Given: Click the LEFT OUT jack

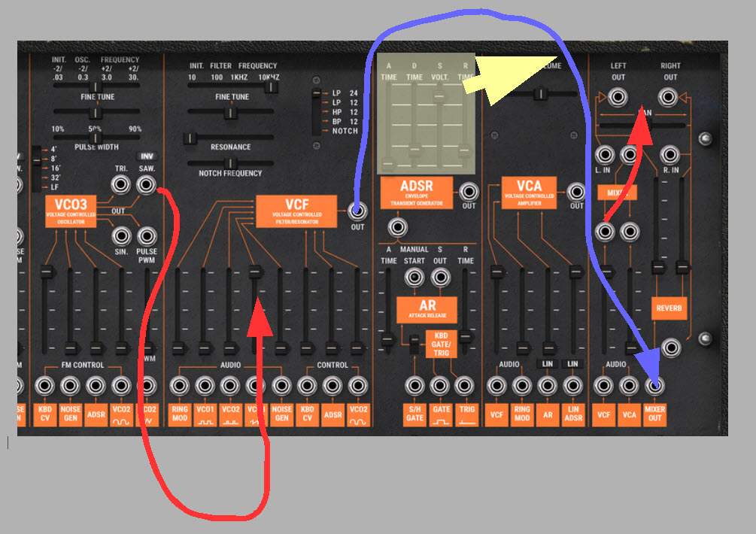Looking at the screenshot, I should coord(618,97).
